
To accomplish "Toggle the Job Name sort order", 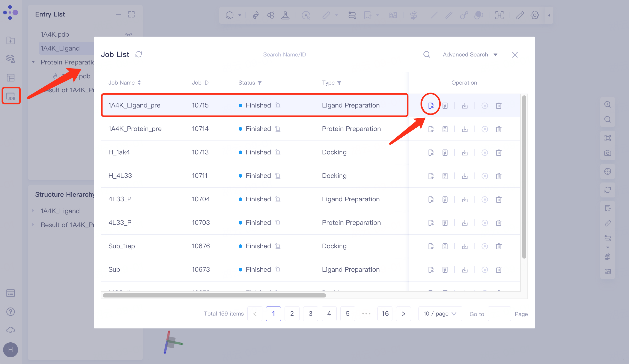I will (x=139, y=82).
